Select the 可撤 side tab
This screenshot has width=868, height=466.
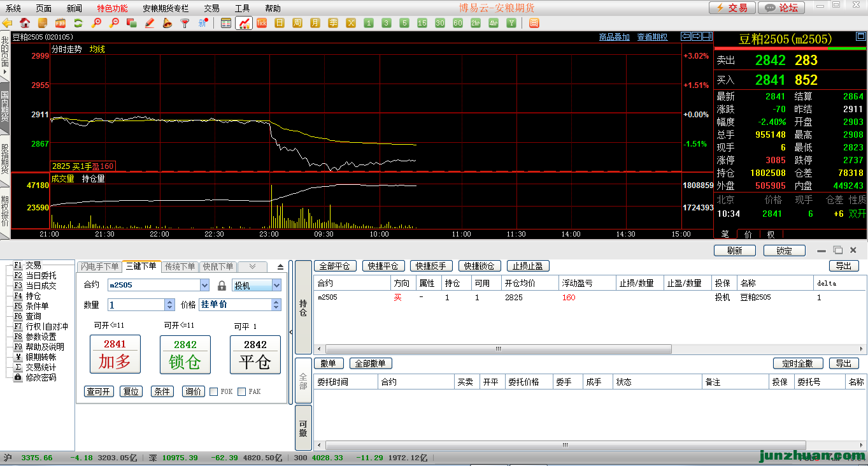coord(304,428)
